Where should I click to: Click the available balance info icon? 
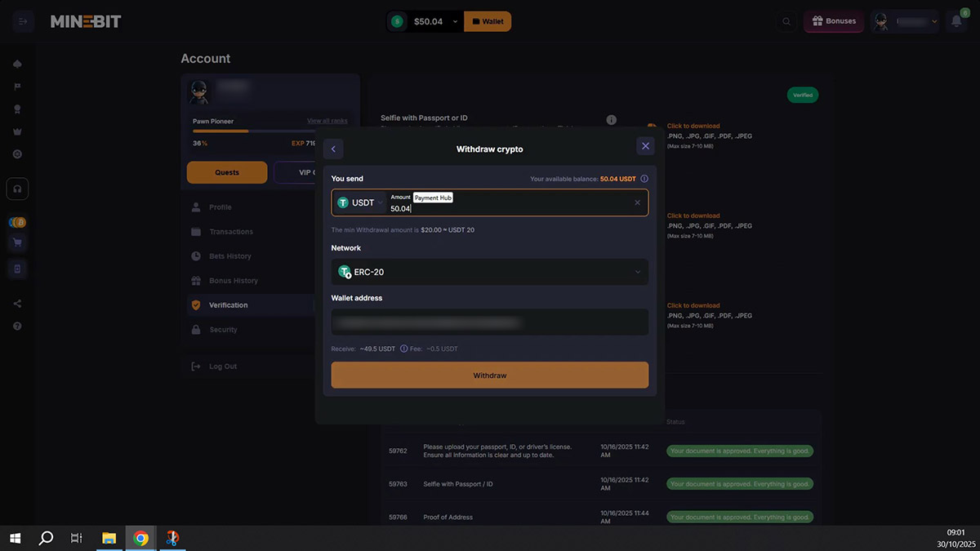[644, 179]
